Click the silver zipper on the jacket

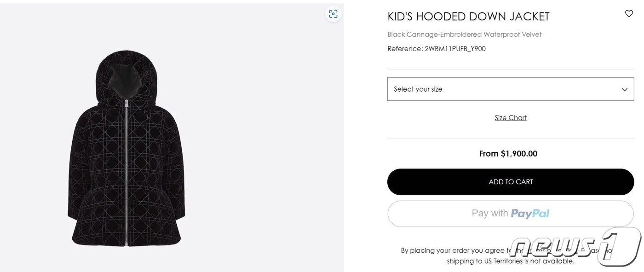pyautogui.click(x=126, y=173)
